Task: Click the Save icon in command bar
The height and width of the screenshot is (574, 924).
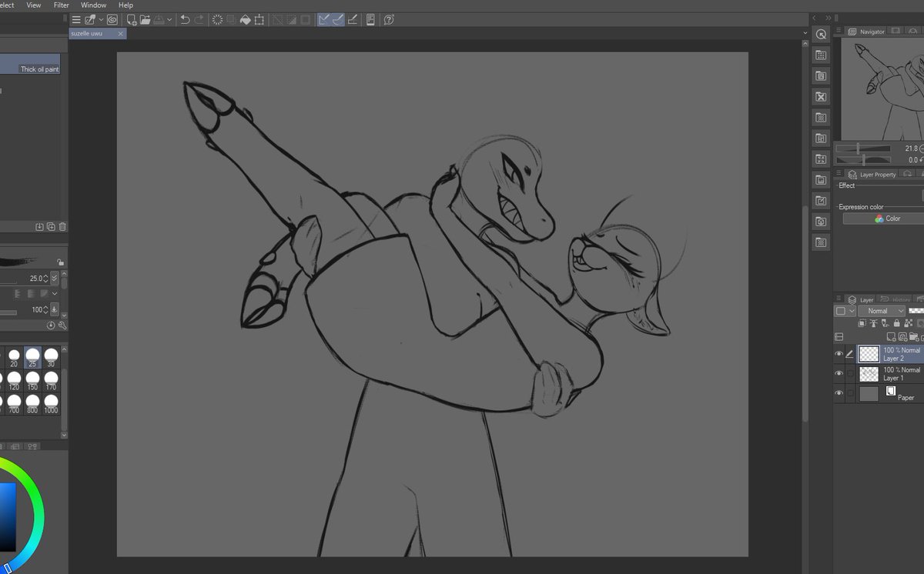Action: click(159, 19)
